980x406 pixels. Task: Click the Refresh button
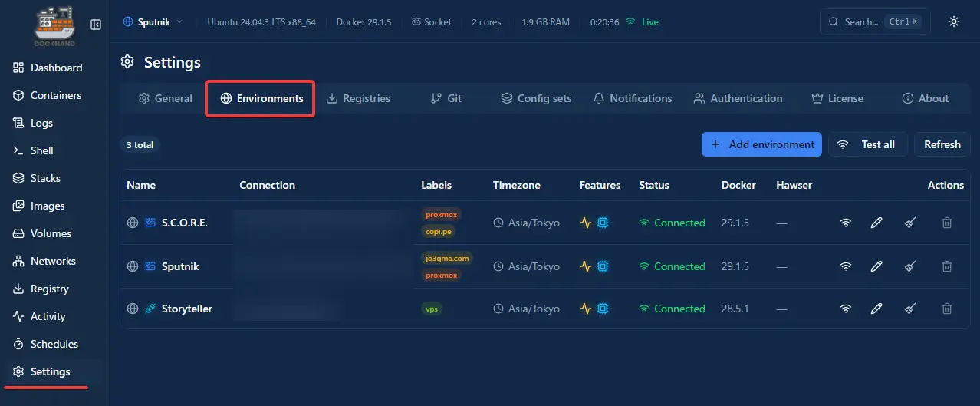[x=942, y=144]
